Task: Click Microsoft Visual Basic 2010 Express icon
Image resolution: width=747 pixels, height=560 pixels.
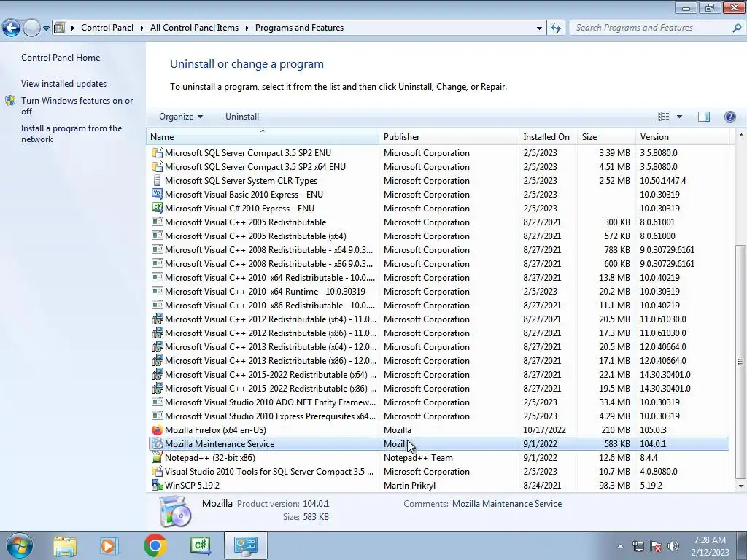Action: [x=157, y=194]
